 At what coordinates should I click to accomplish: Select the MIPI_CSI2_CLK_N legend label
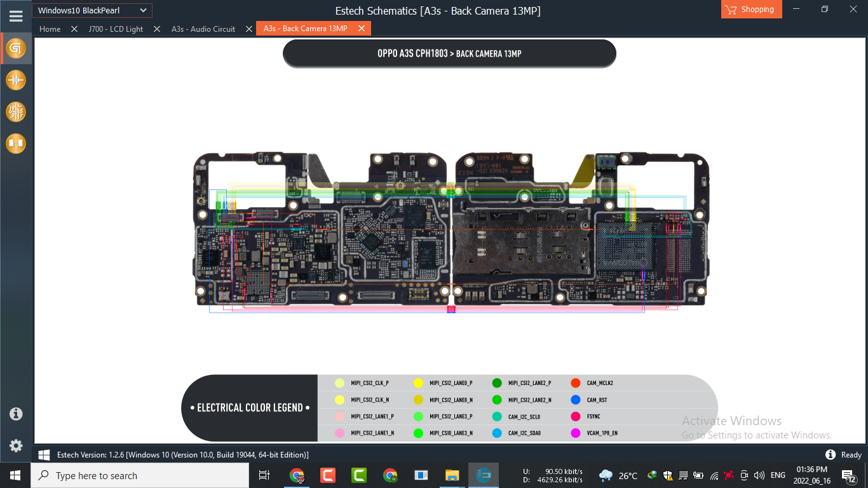[x=370, y=400]
